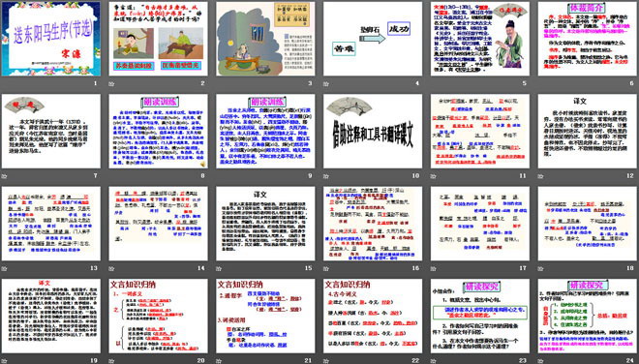Select slide 20 文言知识归纳 一词多义
Image resolution: width=639 pixels, height=364 pixels.
pos(158,316)
